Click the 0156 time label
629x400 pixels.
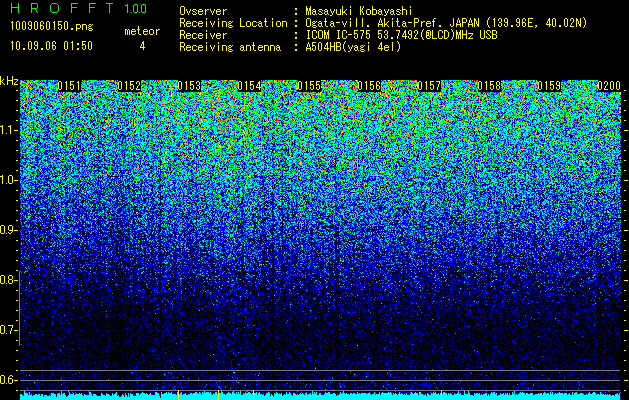coord(369,86)
